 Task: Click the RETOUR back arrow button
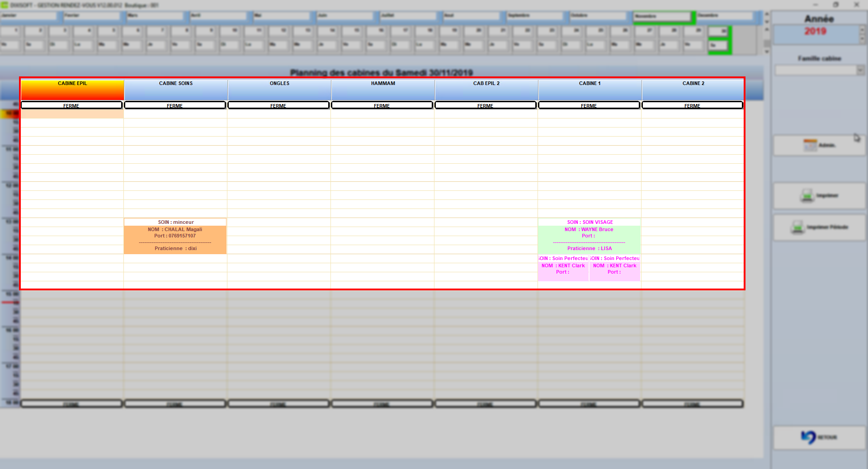tap(819, 437)
